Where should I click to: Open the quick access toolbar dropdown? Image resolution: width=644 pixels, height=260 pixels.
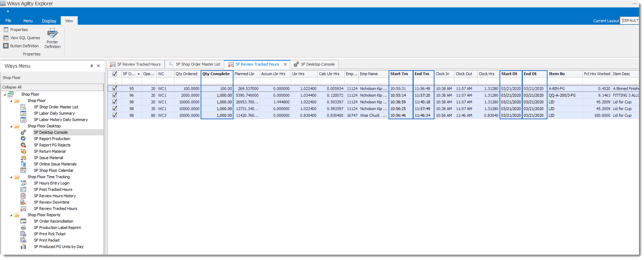click(x=8, y=12)
